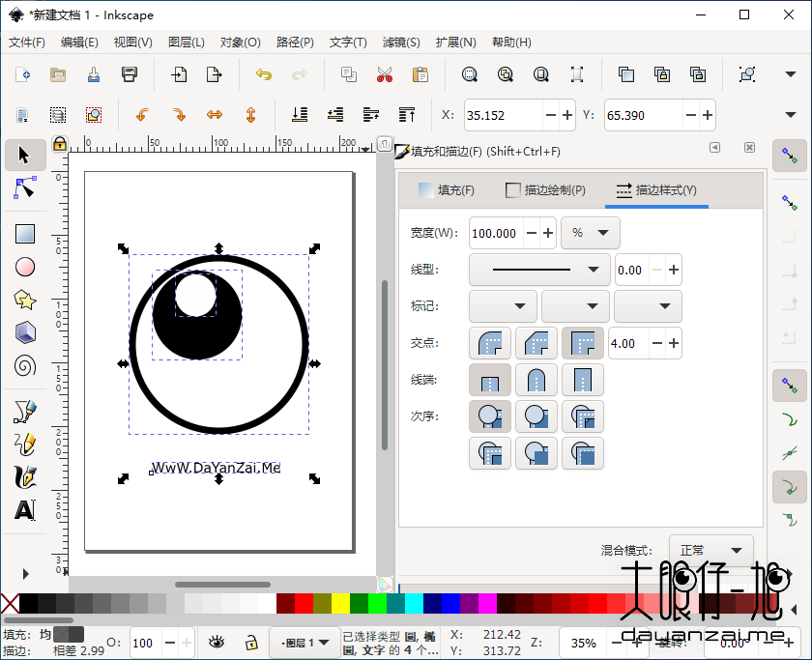Select the ellipse circle tool
Viewport: 812px width, 660px height.
click(x=25, y=267)
